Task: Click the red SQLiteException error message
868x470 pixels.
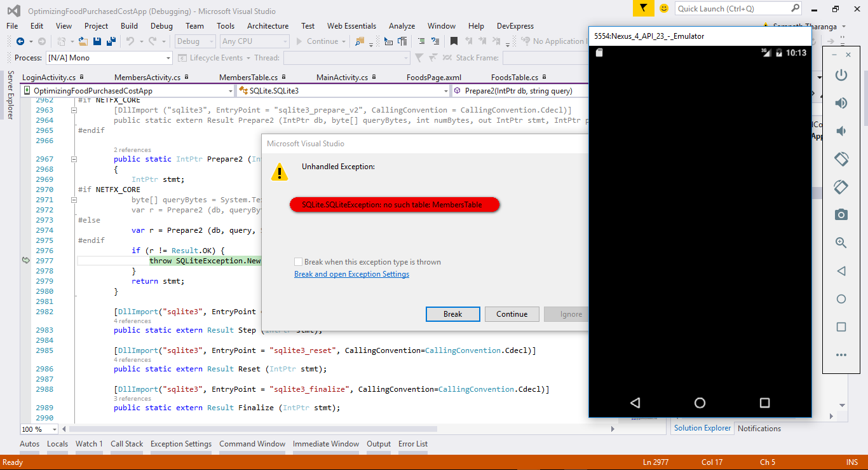Action: tap(395, 205)
